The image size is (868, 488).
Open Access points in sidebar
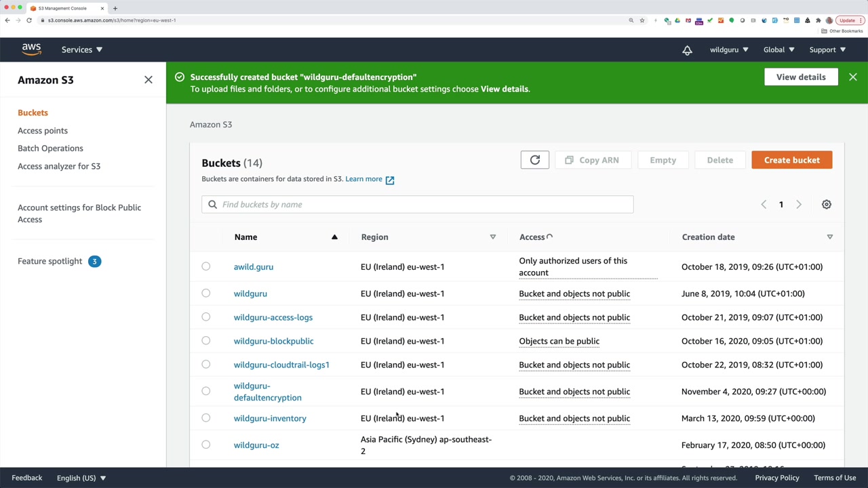point(43,131)
